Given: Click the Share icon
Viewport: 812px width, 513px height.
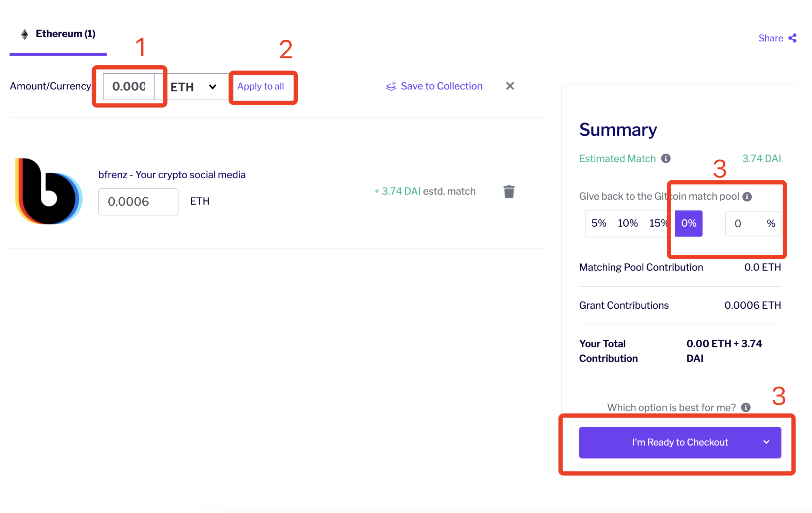Looking at the screenshot, I should click(x=792, y=38).
